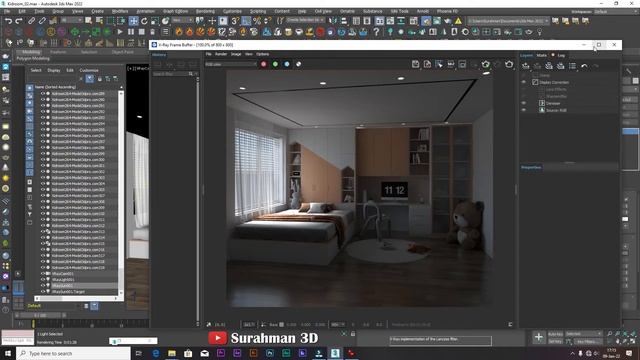Open the Options menu in Frame Buffer
This screenshot has width=640, height=360.
(262, 54)
